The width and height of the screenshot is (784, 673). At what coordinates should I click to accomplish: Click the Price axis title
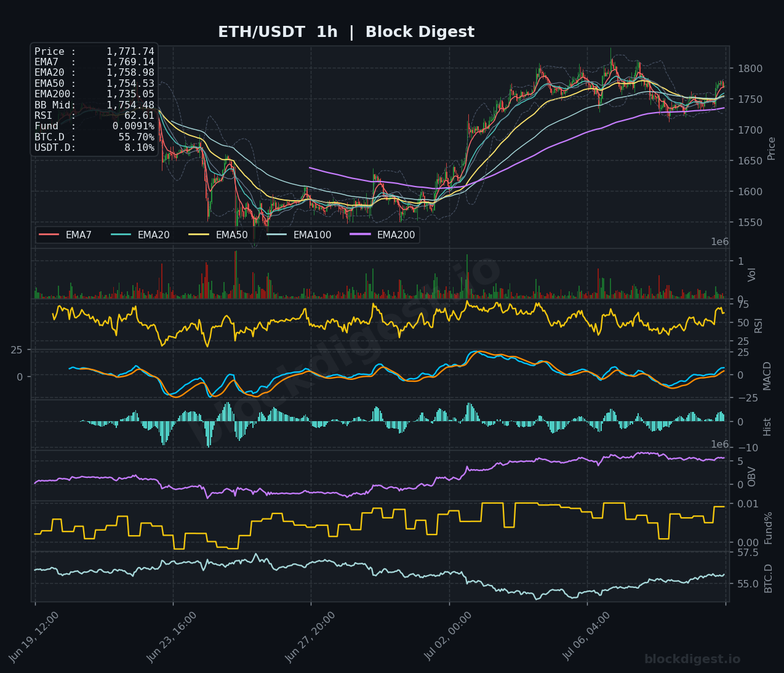pyautogui.click(x=772, y=148)
